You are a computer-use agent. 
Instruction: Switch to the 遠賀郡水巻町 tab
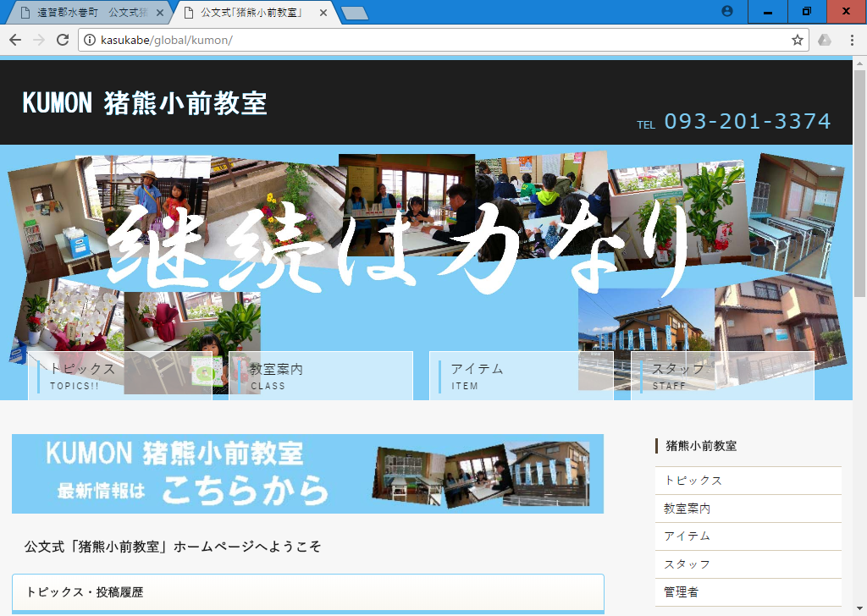(91, 13)
